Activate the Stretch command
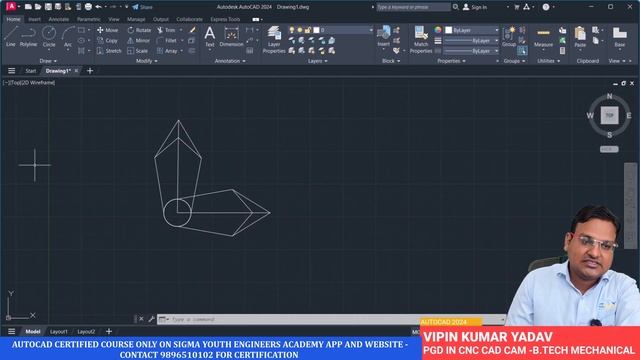The width and height of the screenshot is (640, 360). (109, 51)
